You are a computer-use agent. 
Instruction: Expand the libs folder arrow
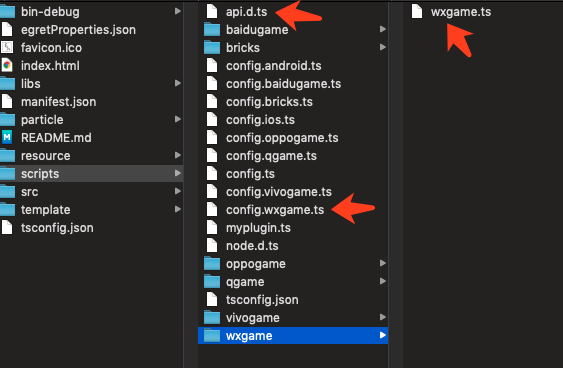[177, 83]
